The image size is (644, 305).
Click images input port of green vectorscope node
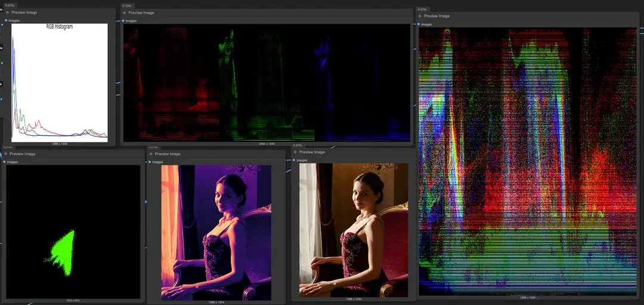5,162
